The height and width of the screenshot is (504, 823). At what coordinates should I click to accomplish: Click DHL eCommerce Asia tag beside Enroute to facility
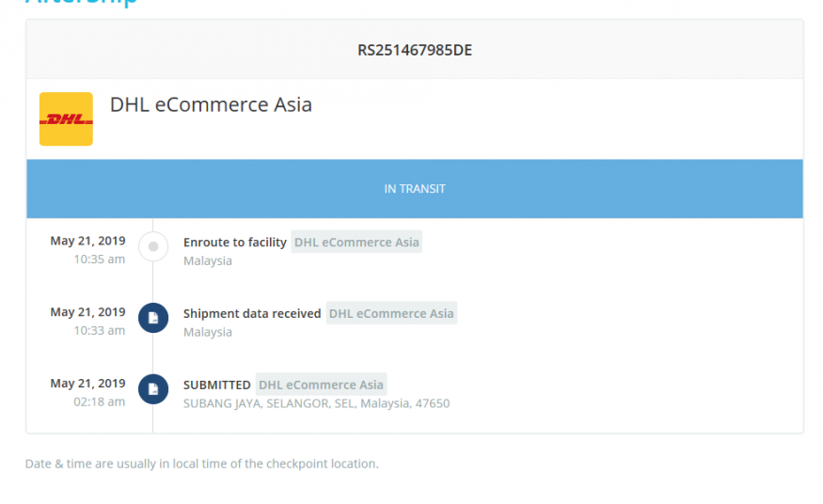coord(356,242)
